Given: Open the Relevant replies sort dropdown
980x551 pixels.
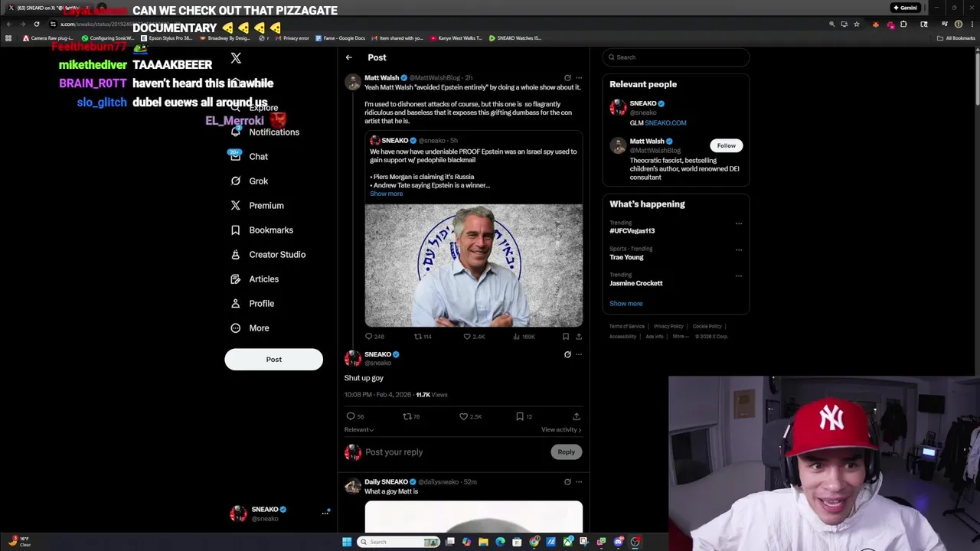Looking at the screenshot, I should click(x=359, y=429).
